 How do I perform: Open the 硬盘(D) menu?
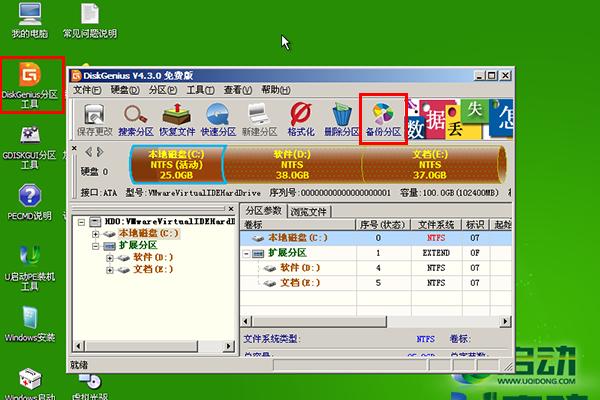(125, 90)
